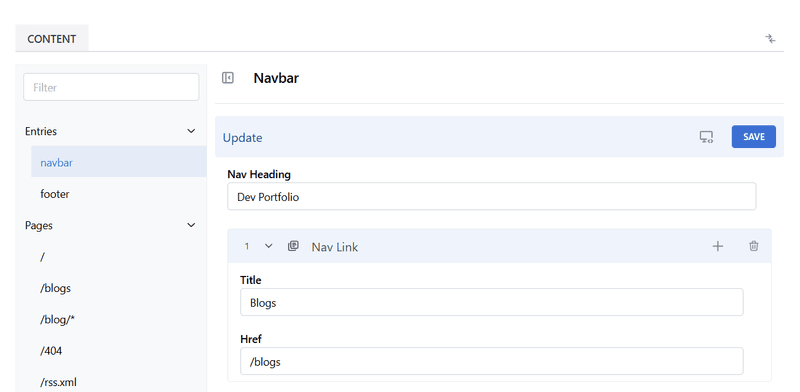800x392 pixels.
Task: Collapse the Pages section
Action: pyautogui.click(x=191, y=225)
